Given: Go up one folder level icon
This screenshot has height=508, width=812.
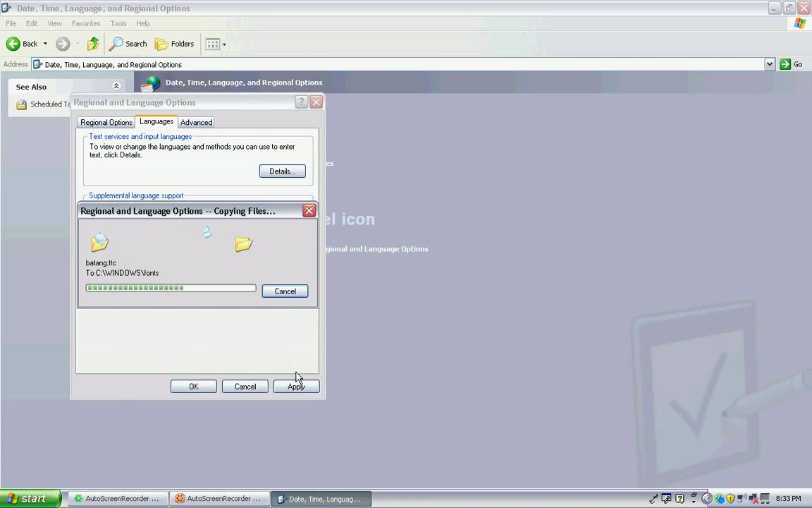Looking at the screenshot, I should point(93,44).
